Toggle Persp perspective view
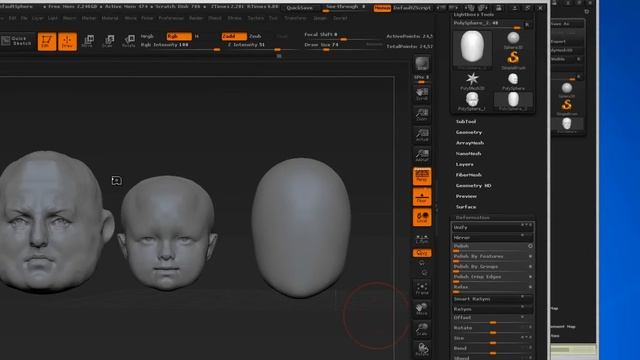 (422, 176)
